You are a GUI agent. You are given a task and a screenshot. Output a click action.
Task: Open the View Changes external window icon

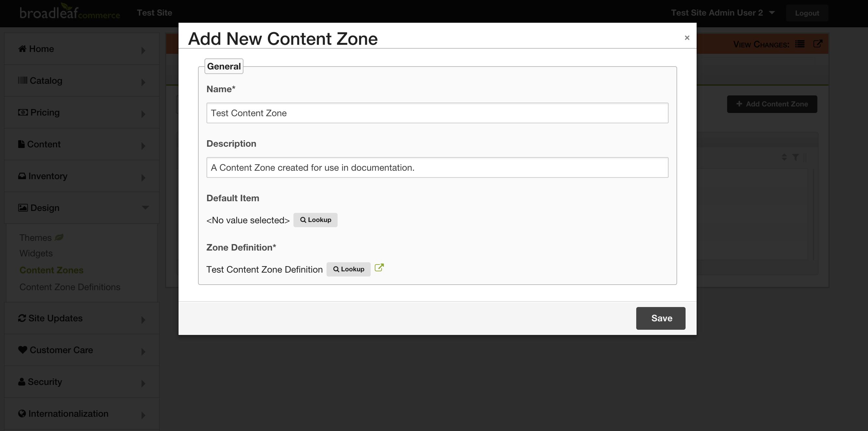[x=818, y=44]
